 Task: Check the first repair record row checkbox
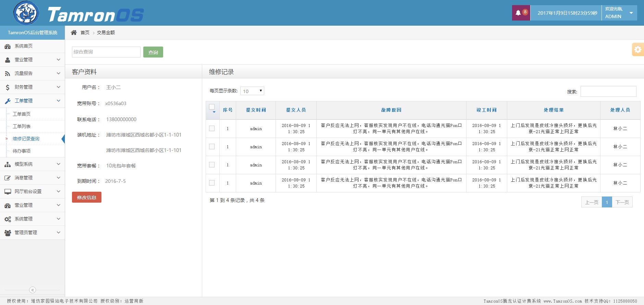click(212, 128)
